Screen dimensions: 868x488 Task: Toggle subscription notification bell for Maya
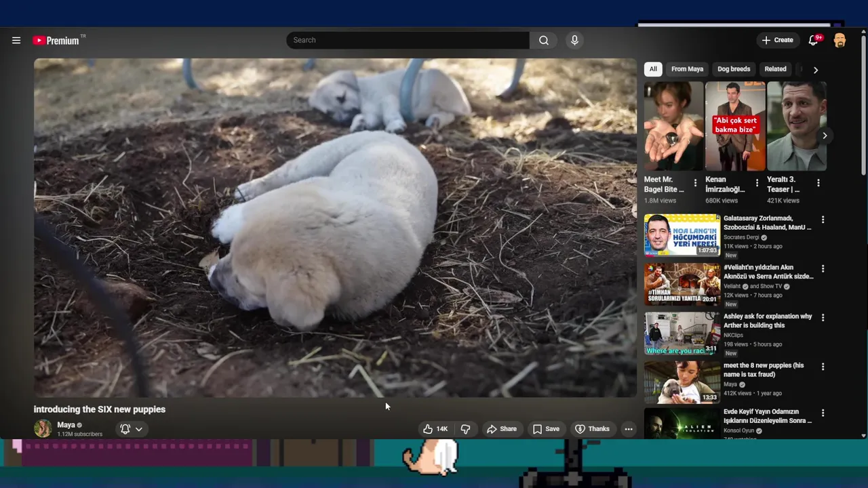point(125,429)
